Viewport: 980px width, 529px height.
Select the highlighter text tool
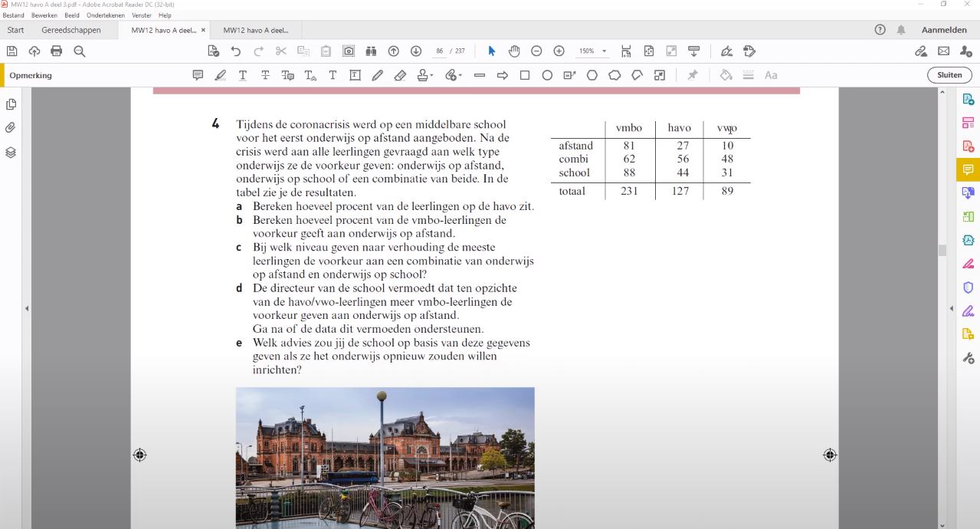click(x=221, y=75)
